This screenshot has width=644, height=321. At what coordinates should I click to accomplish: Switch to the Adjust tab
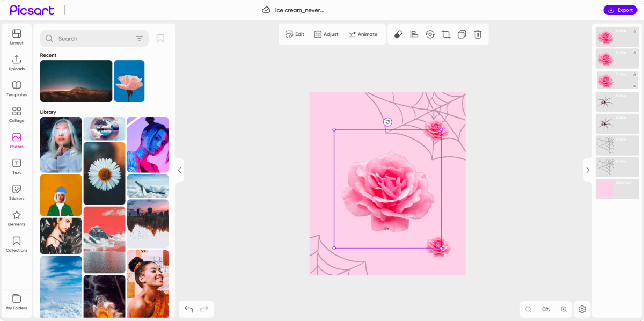coord(326,34)
